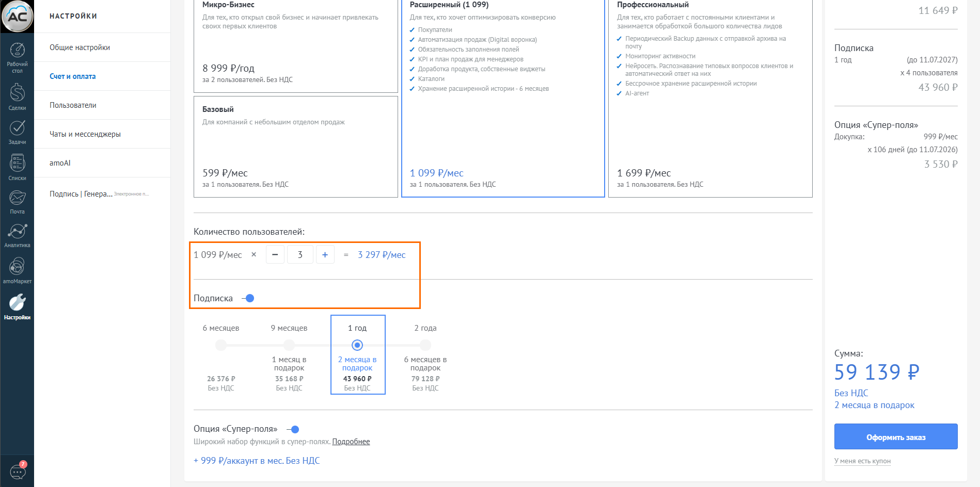Click the 59 139 ₽ total sum
980x487 pixels.
coord(877,372)
